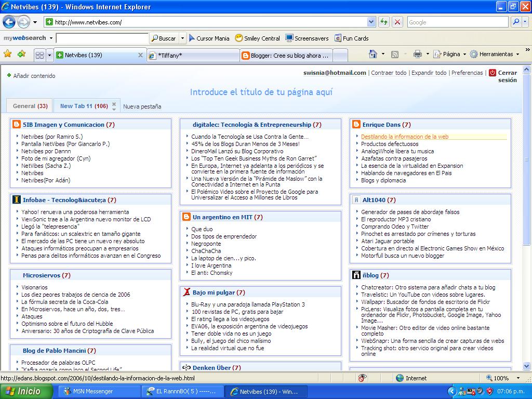The width and height of the screenshot is (532, 399).
Task: Click the Cursor Mania toolbar icon
Action: pos(192,38)
